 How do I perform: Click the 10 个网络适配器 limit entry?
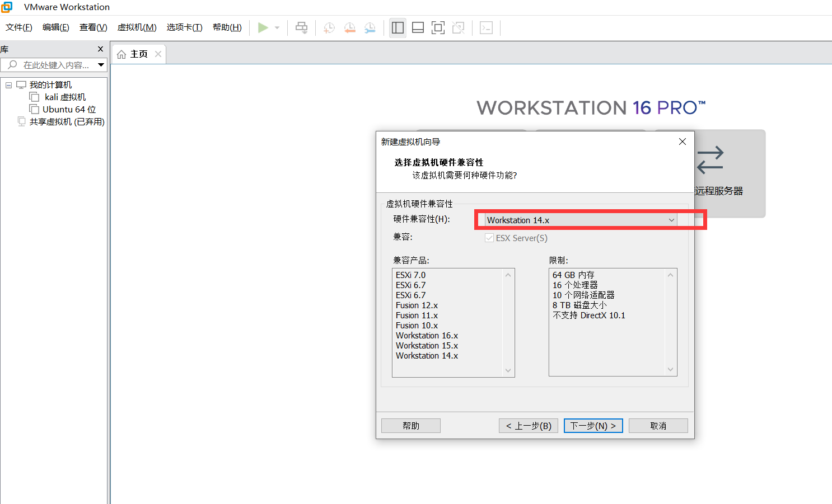(584, 295)
